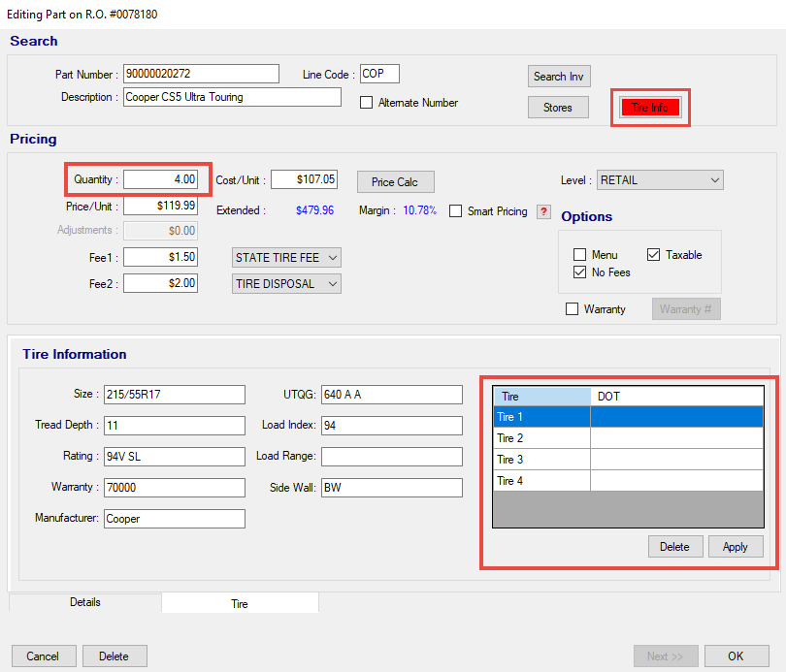Screen dimensions: 786x672
Task: Select the Tire 3 row
Action: 628,460
